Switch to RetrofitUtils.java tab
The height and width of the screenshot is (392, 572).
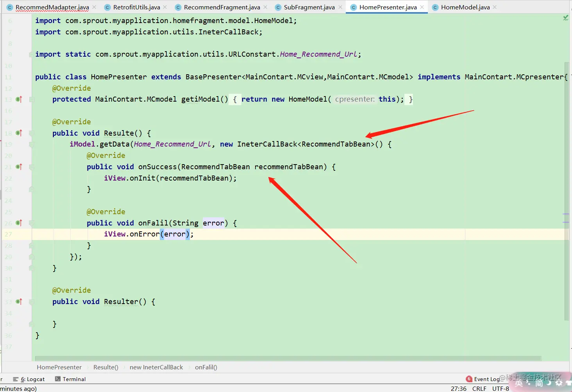click(136, 7)
